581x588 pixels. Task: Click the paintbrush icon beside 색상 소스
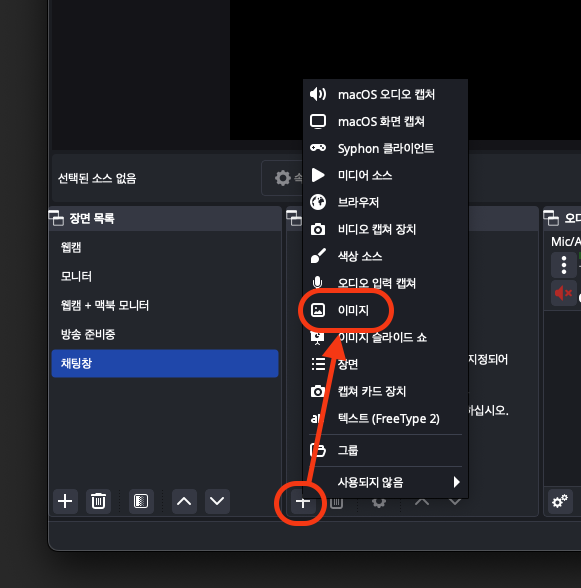pos(318,256)
